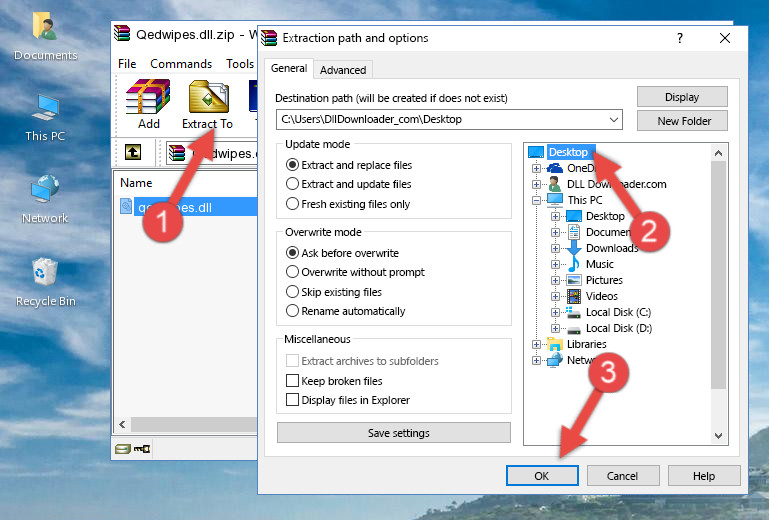769x520 pixels.
Task: Select the Downloads folder in tree
Action: (612, 248)
